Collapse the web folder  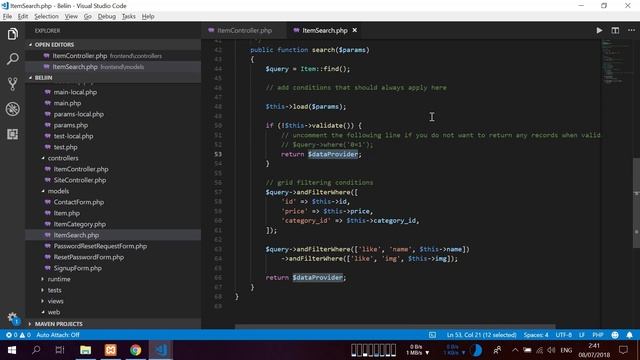tap(54, 312)
